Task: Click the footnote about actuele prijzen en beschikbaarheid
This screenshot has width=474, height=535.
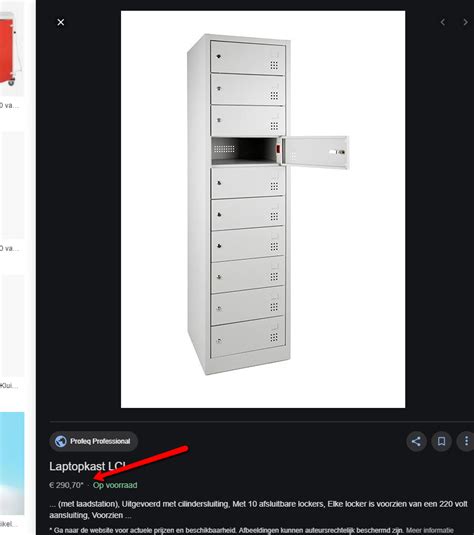Action: (x=228, y=530)
